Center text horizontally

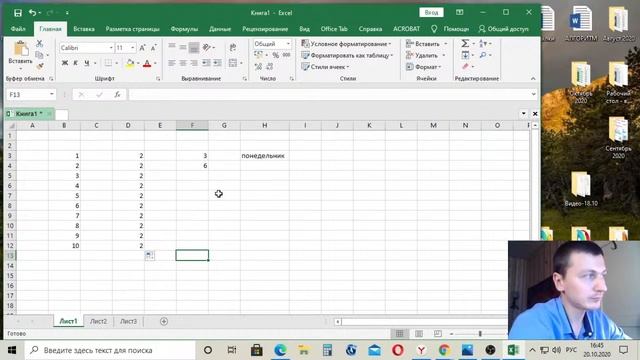(183, 63)
